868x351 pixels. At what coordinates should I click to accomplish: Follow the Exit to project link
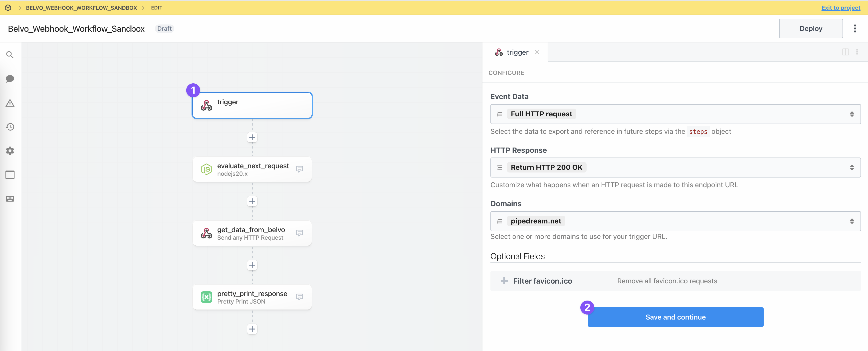tap(840, 8)
